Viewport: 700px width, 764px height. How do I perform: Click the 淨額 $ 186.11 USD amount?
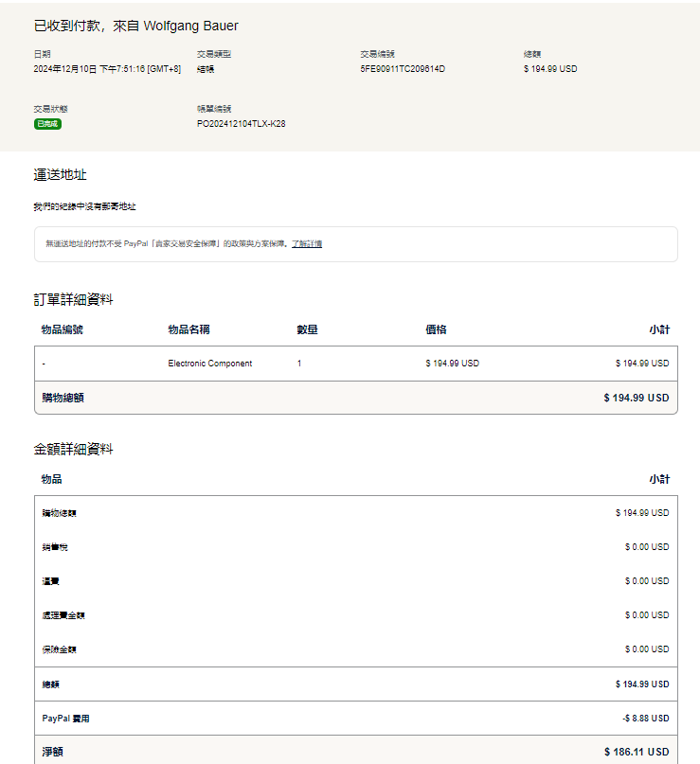(637, 752)
